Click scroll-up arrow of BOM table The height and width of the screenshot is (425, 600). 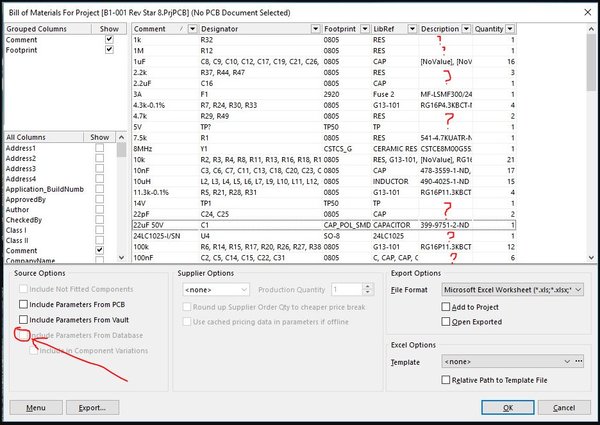(591, 29)
